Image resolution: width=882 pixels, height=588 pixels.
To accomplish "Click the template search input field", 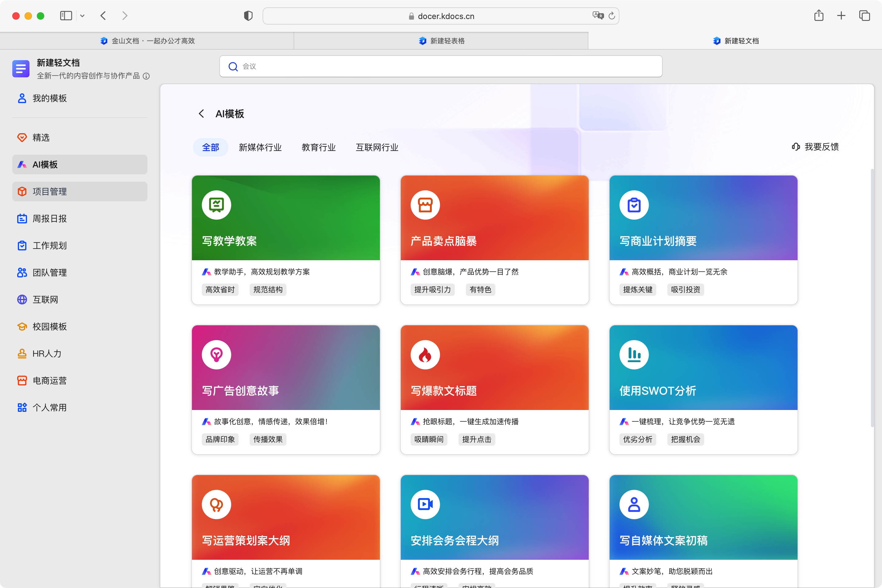I will coord(441,66).
